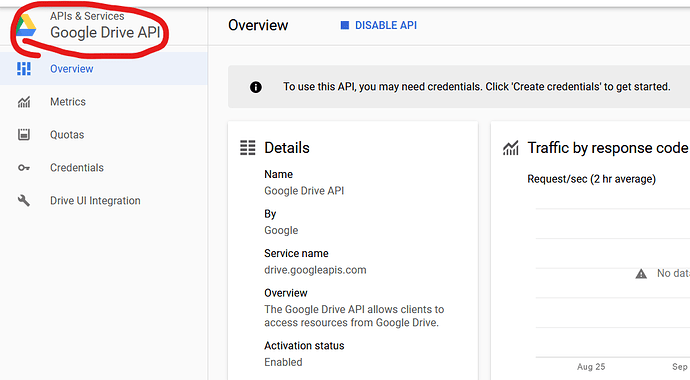Image resolution: width=690 pixels, height=380 pixels.
Task: Click the Name field label
Action: pyautogui.click(x=279, y=174)
